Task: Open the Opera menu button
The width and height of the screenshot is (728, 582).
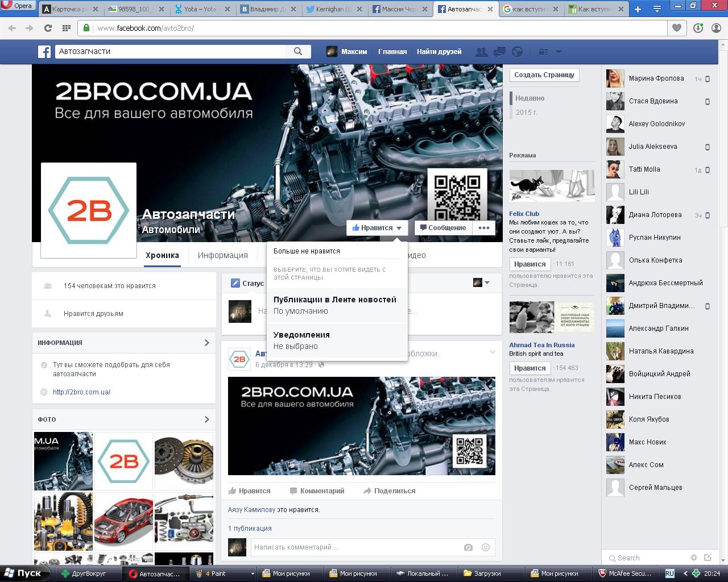Action: (x=18, y=6)
